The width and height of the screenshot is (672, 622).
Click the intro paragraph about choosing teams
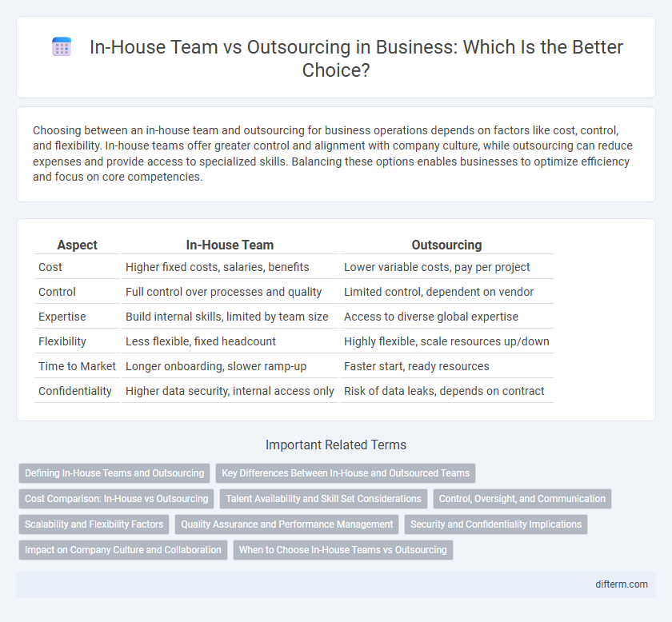tap(333, 154)
